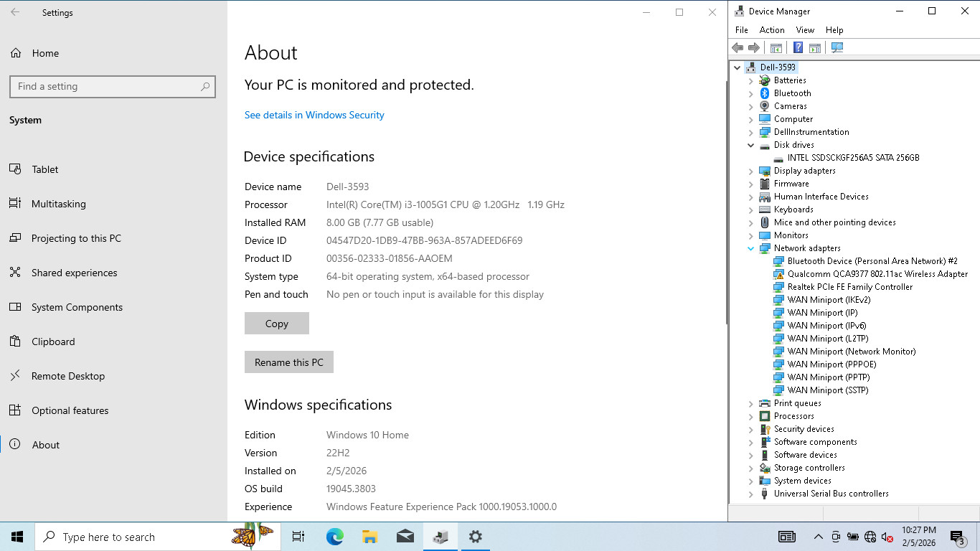Click the Find a setting search box
This screenshot has height=551, width=980.
tap(113, 86)
